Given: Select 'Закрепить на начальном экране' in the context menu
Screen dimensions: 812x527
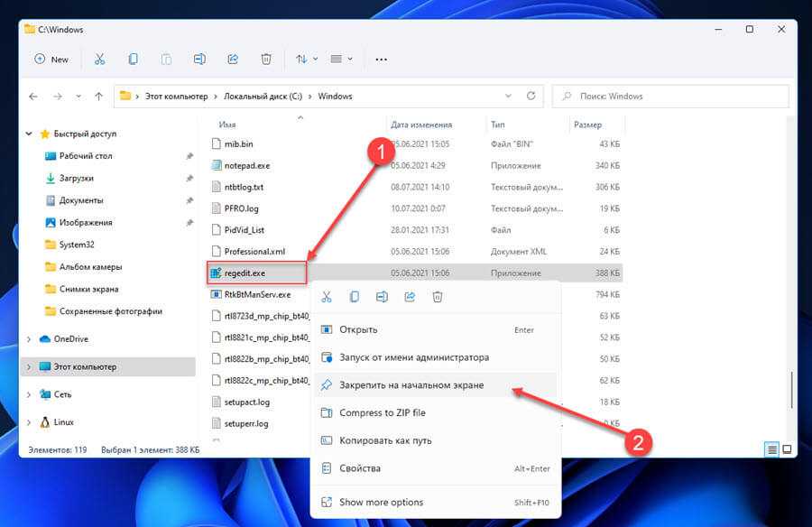Looking at the screenshot, I should [x=411, y=385].
